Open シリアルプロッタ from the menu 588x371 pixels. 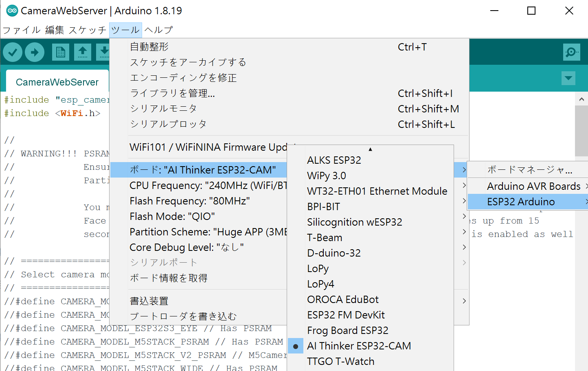pos(289,124)
